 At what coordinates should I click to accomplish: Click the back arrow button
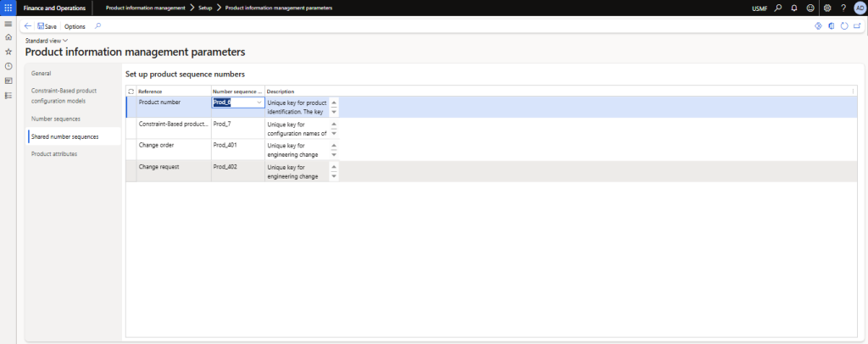point(28,26)
